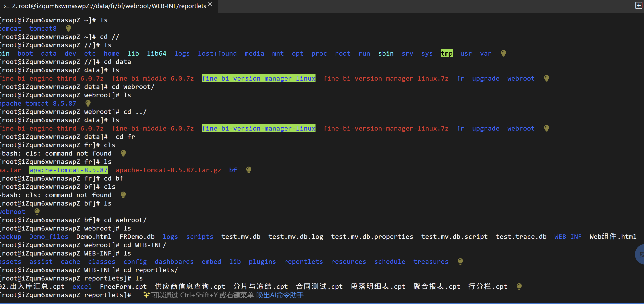Click the scripts directory in webroot listing
Viewport: 644px width, 304px height.
point(199,237)
